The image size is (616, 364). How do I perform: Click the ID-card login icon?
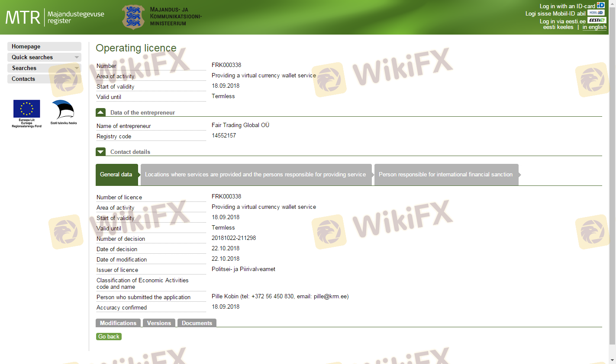click(600, 5)
